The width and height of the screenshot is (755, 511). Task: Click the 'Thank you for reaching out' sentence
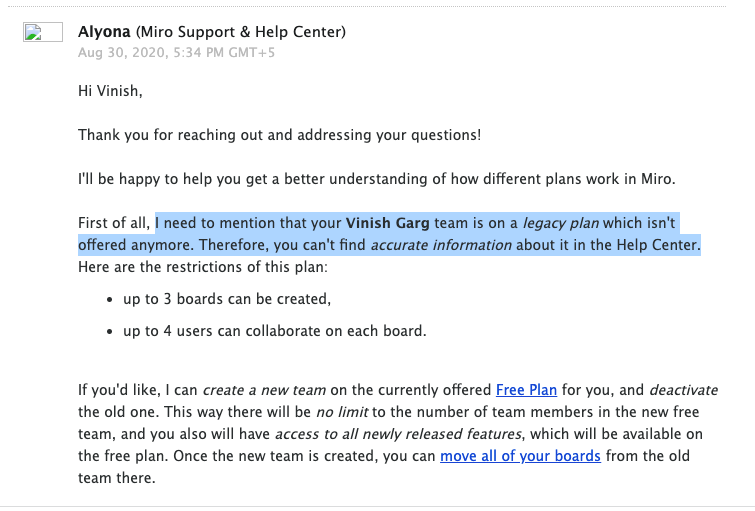(279, 135)
